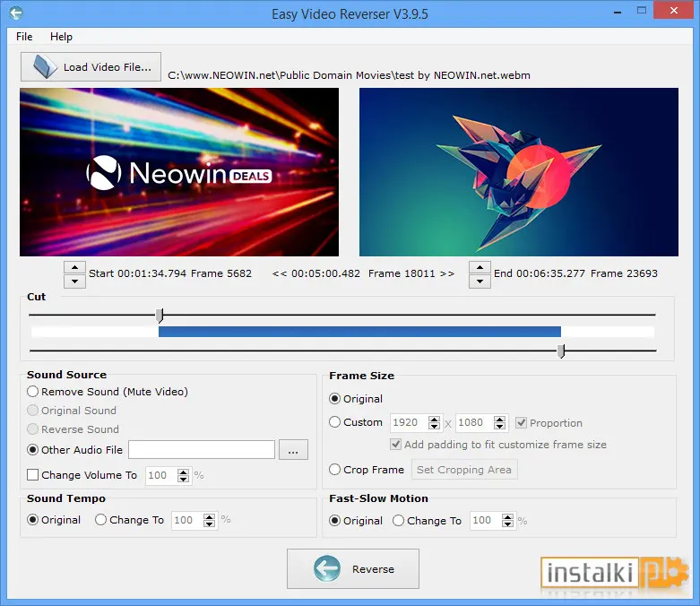The height and width of the screenshot is (606, 700).
Task: Click the end cut slider handle
Action: pyautogui.click(x=561, y=351)
